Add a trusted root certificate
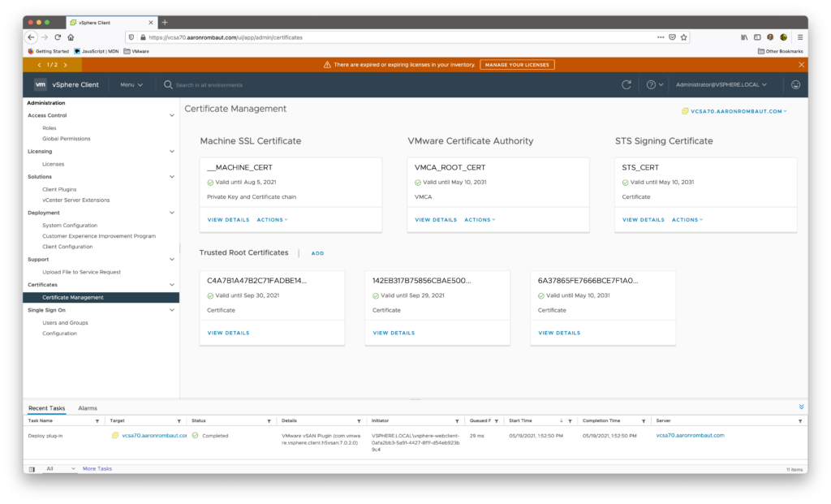Screen dimensions: 831x504 tap(317, 253)
